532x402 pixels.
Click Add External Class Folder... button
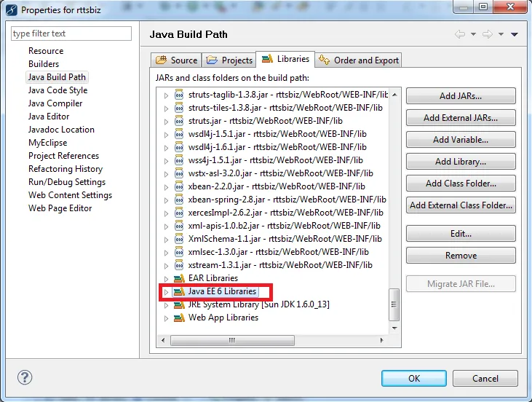[461, 205]
